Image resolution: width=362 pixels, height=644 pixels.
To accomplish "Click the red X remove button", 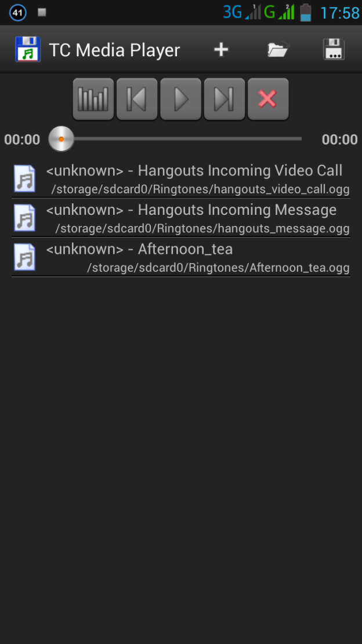I will tap(268, 99).
